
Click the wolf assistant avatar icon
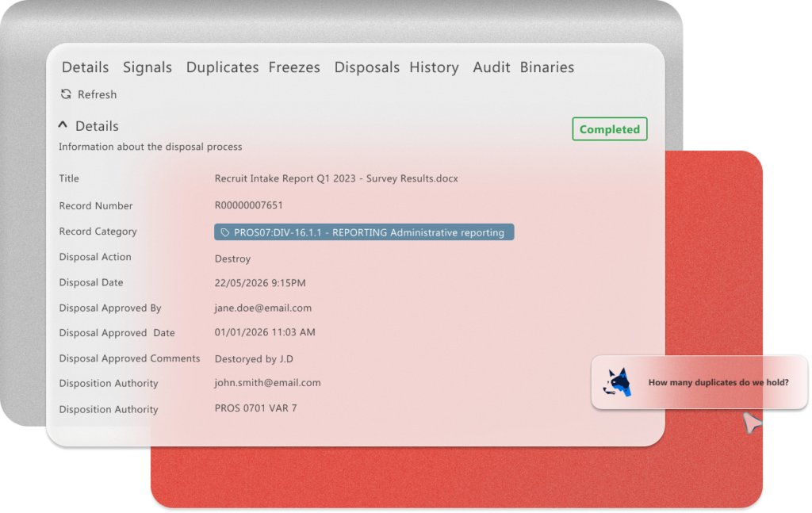pyautogui.click(x=617, y=382)
